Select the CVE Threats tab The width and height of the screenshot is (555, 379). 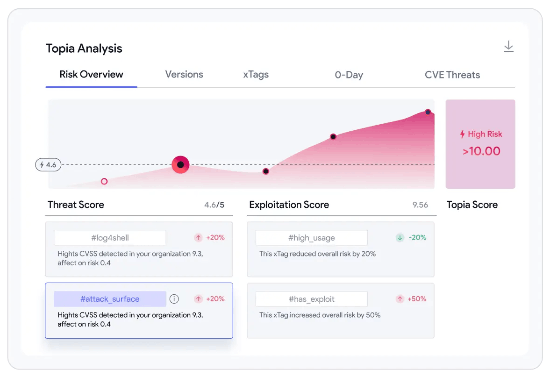(x=452, y=75)
